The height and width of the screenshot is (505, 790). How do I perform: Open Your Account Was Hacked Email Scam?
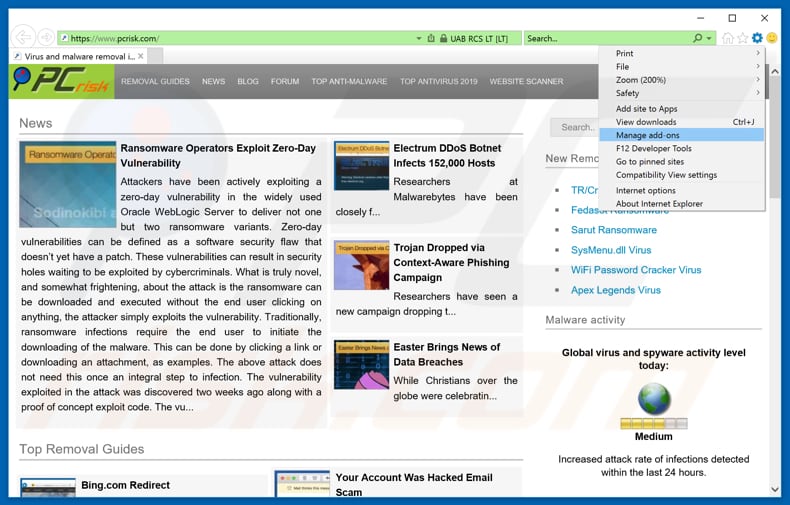click(414, 484)
